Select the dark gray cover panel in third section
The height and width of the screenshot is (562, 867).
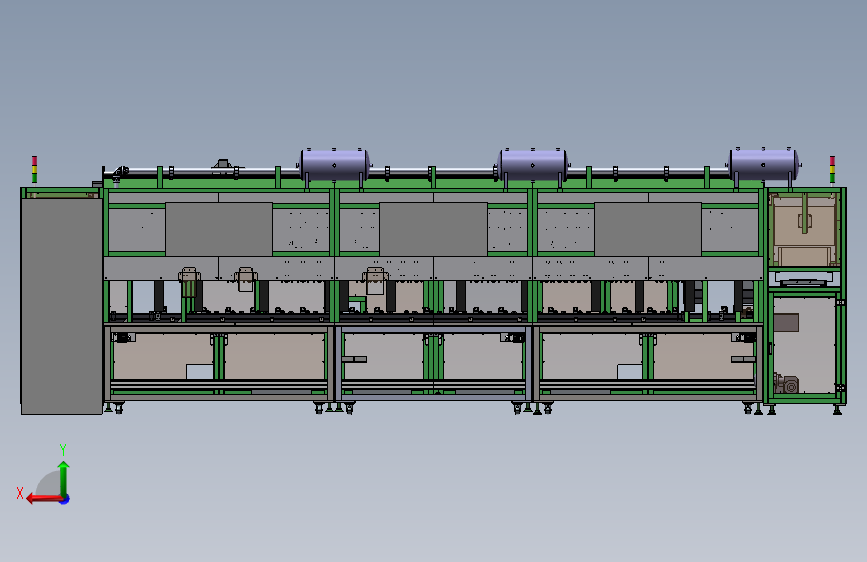click(648, 229)
